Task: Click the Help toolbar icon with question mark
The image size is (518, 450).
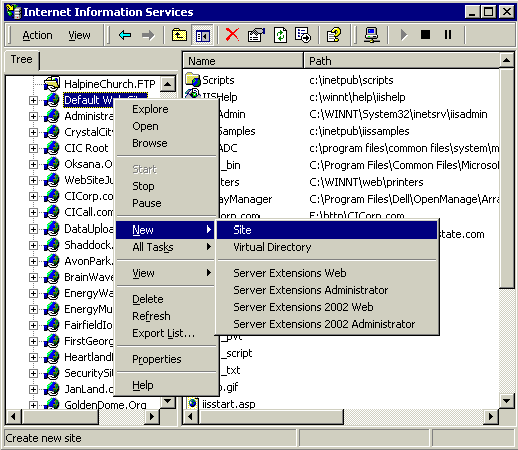Action: [x=334, y=35]
